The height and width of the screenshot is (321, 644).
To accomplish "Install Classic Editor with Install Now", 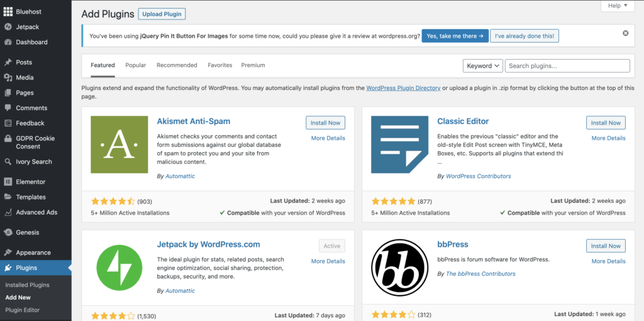I will point(606,123).
